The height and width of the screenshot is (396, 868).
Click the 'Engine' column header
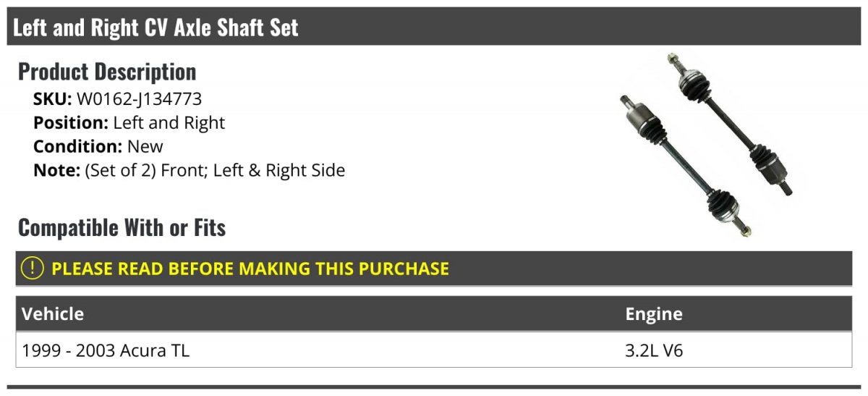coord(654,313)
